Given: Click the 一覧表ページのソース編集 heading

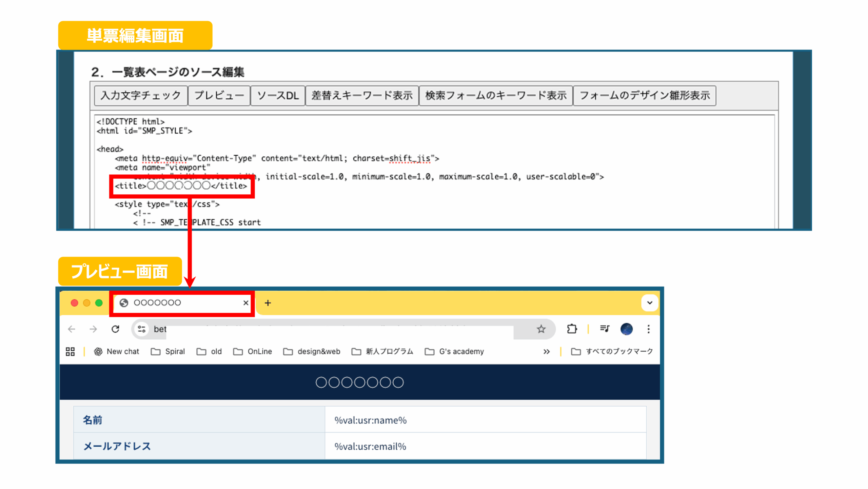Looking at the screenshot, I should (167, 72).
